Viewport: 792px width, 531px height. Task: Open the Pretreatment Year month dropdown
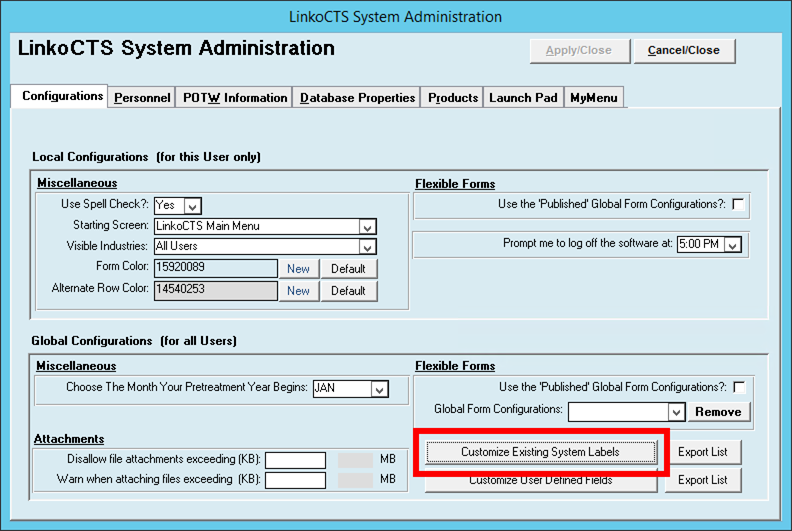379,389
